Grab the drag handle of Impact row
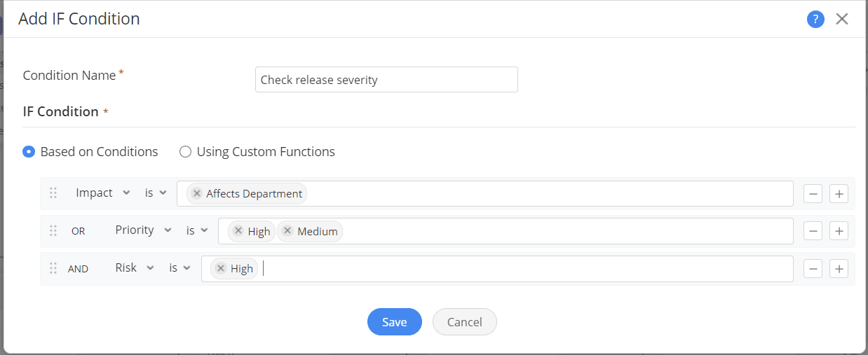868x355 pixels. click(53, 194)
